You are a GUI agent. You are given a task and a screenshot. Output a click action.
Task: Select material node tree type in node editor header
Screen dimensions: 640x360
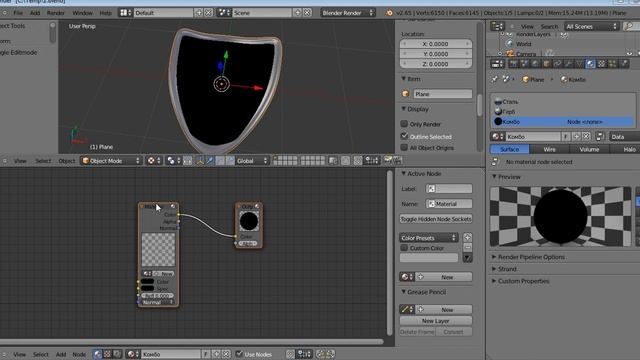[x=97, y=354]
